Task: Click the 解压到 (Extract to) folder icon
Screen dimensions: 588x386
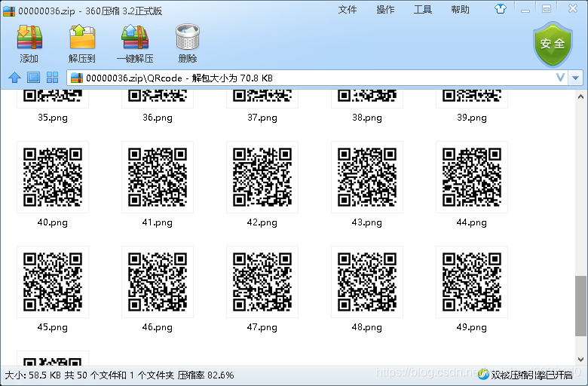Action: click(82, 37)
